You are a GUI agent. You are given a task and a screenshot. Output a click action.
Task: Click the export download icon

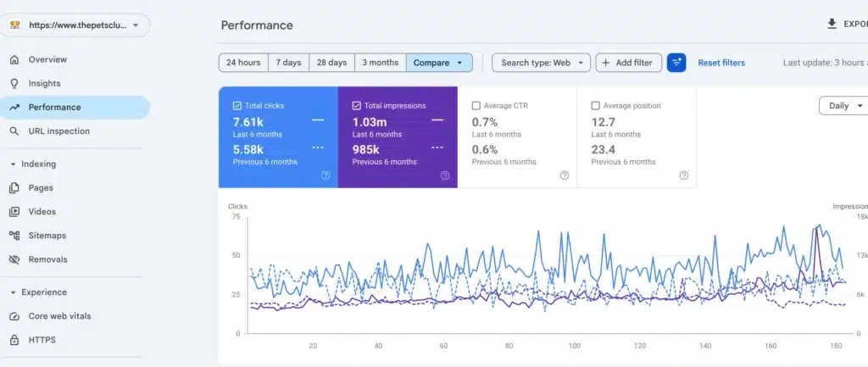click(832, 24)
